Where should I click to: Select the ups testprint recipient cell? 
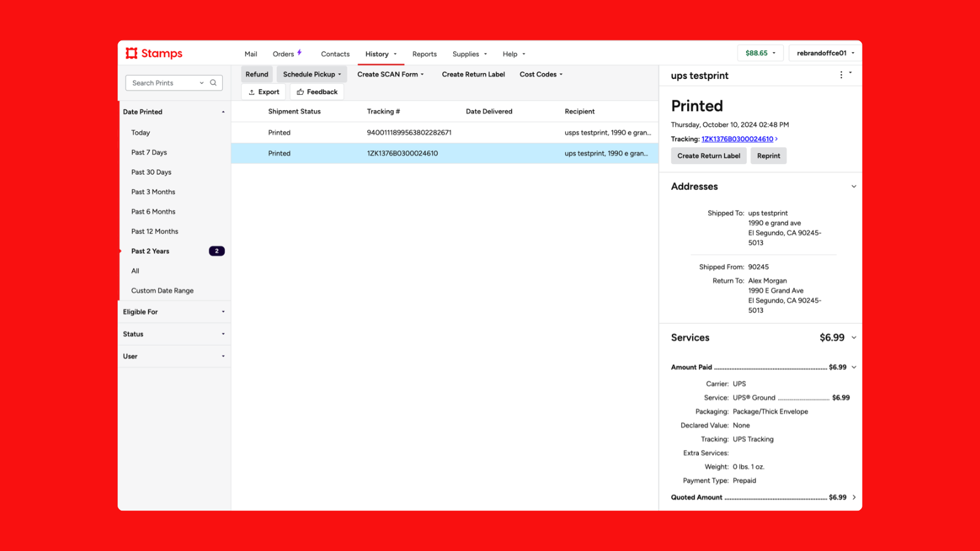[606, 153]
